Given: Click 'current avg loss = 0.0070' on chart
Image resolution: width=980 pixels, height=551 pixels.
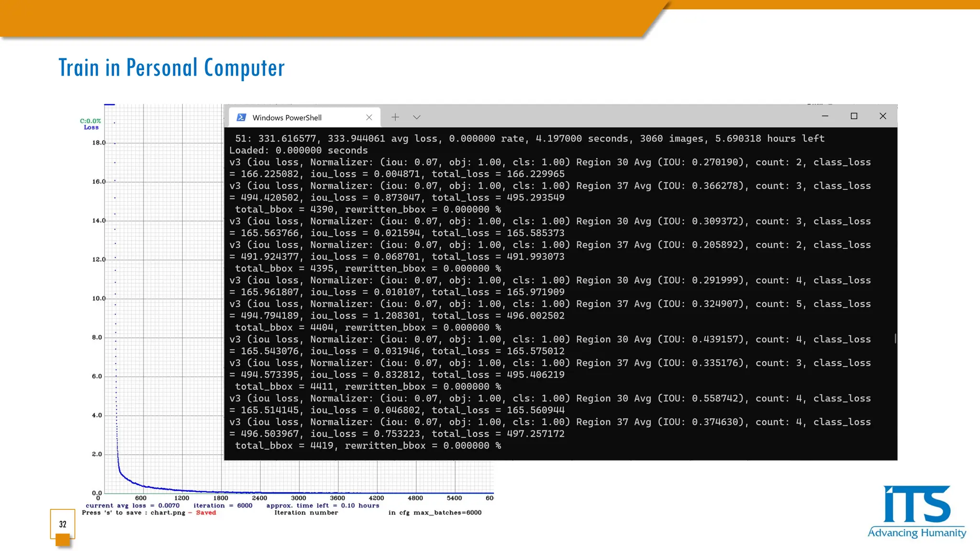Looking at the screenshot, I should click(x=133, y=506).
